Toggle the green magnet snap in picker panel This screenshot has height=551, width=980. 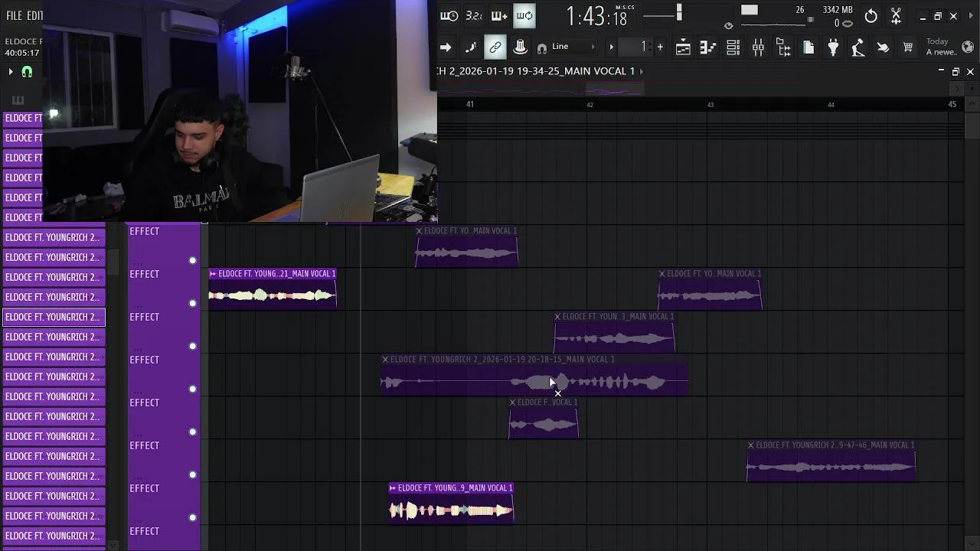click(27, 72)
